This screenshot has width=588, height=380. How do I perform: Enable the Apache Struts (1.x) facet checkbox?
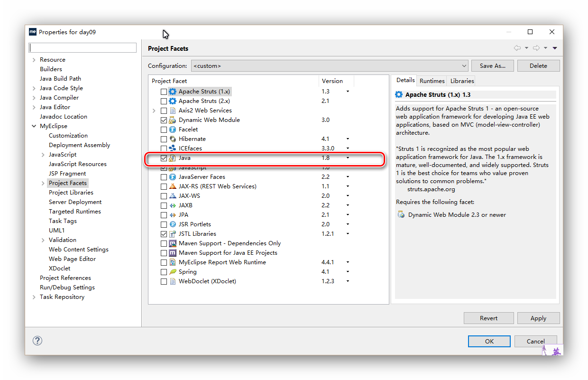click(x=164, y=92)
